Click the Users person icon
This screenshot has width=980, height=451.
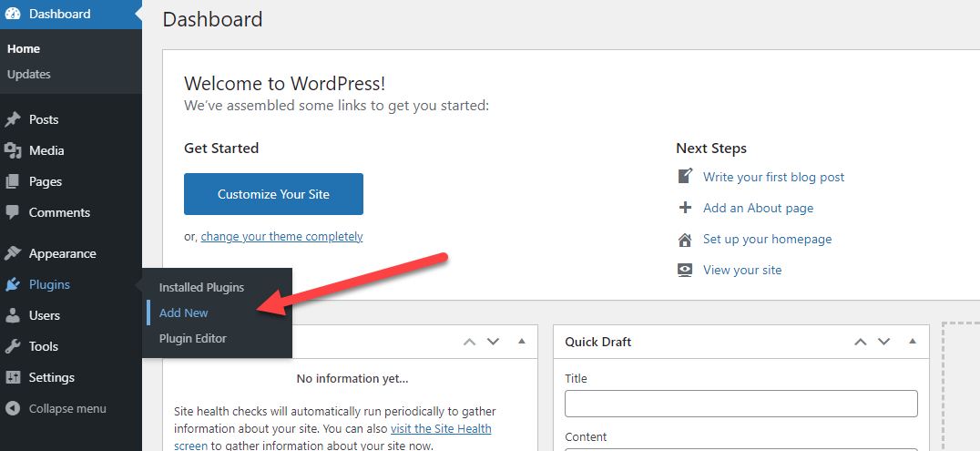point(13,315)
